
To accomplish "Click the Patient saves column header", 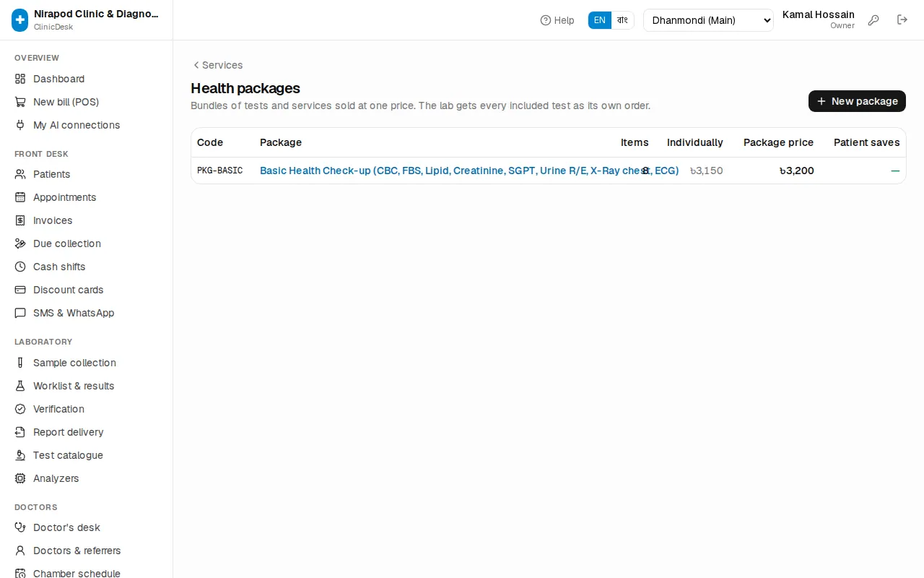I will pyautogui.click(x=867, y=142).
